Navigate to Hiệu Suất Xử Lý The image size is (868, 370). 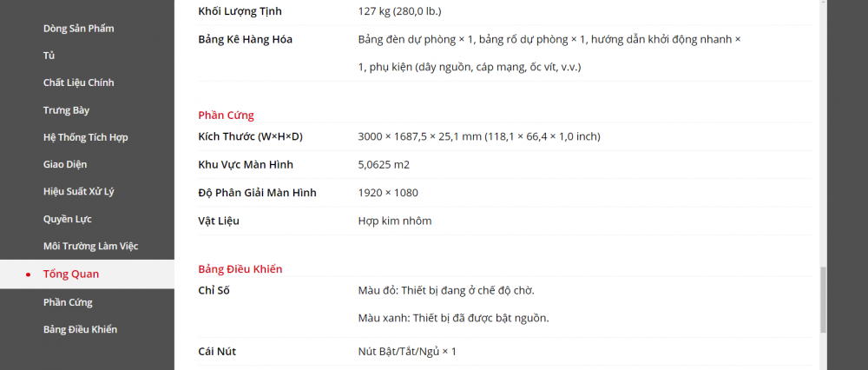pyautogui.click(x=78, y=191)
